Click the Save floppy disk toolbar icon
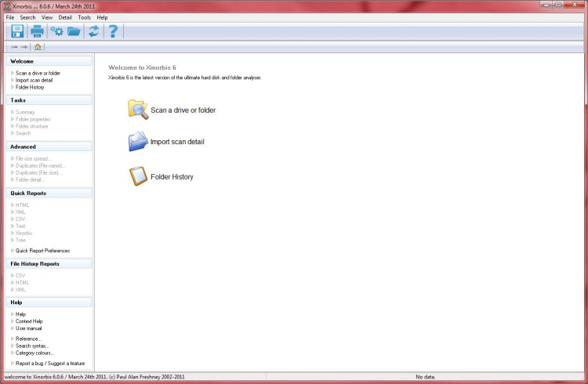Image resolution: width=588 pixels, height=384 pixels. click(x=17, y=31)
